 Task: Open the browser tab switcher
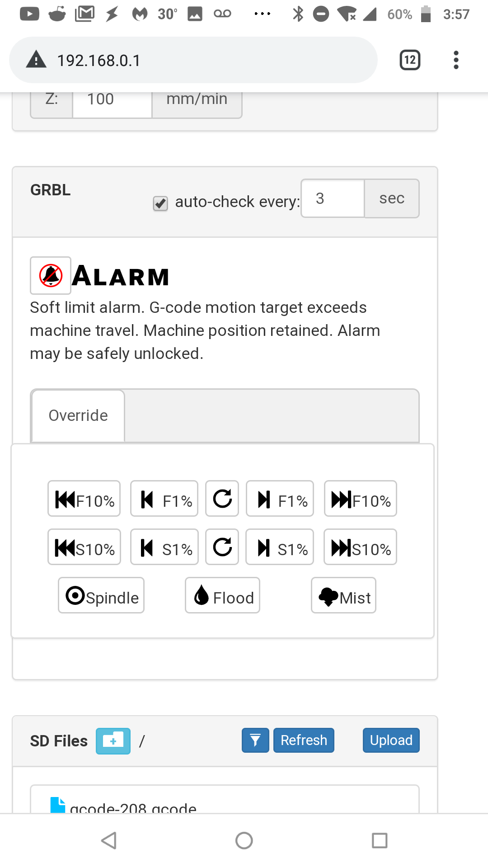409,59
